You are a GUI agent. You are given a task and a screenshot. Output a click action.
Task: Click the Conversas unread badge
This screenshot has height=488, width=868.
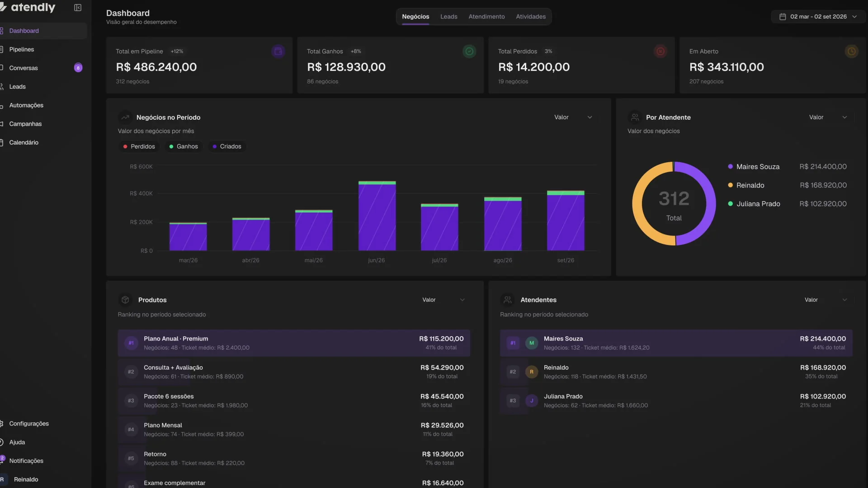point(78,68)
